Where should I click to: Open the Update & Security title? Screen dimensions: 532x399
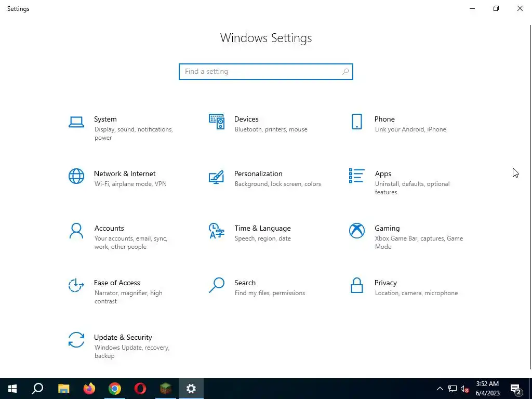click(123, 338)
